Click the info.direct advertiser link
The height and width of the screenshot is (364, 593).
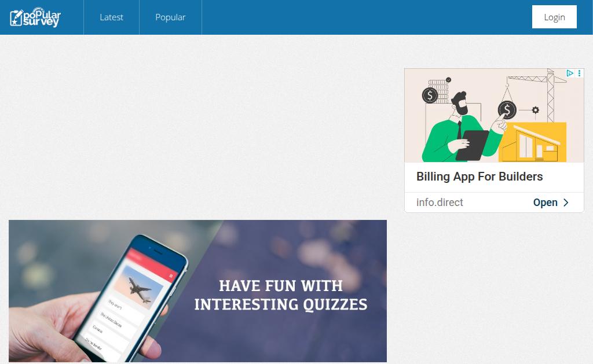click(440, 203)
